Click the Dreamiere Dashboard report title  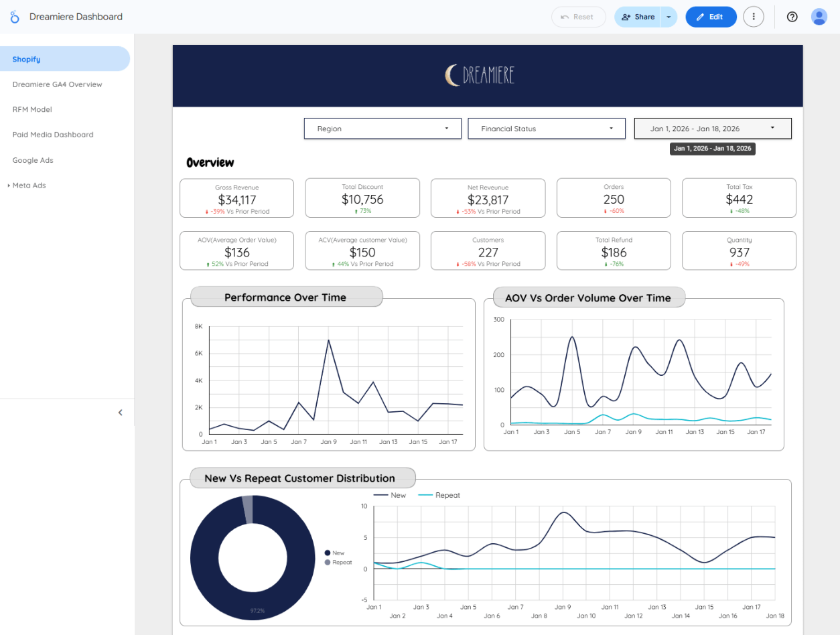[76, 17]
